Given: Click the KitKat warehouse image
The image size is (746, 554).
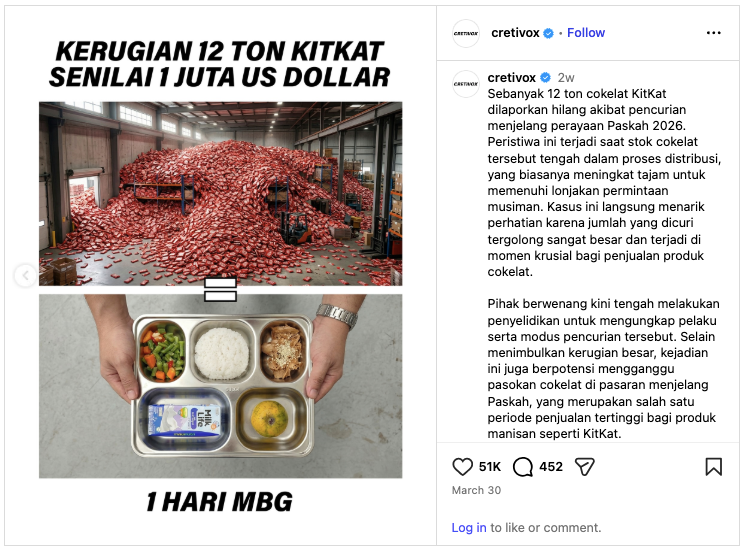Looking at the screenshot, I should 220,194.
